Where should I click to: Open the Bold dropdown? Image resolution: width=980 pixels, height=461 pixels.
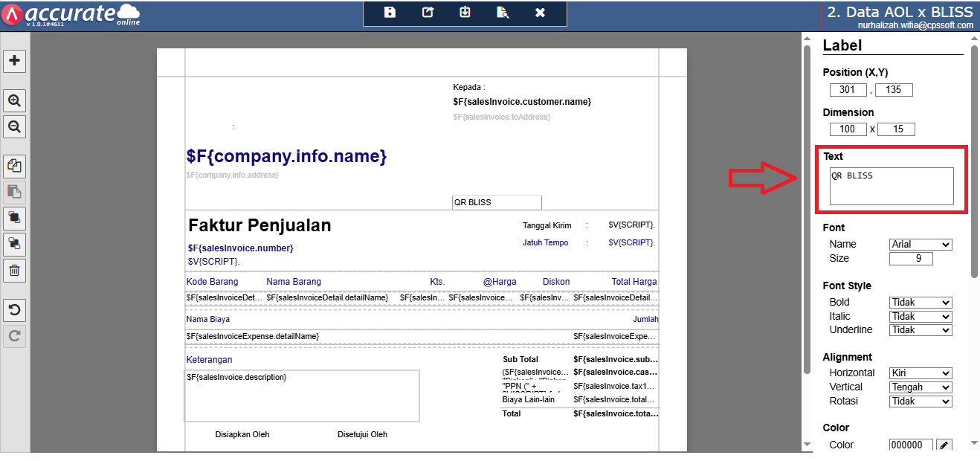[921, 303]
